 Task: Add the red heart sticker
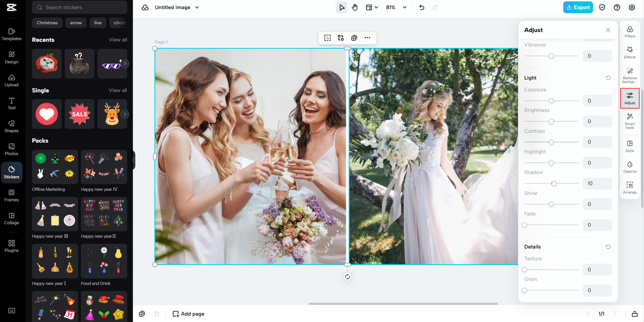[47, 114]
